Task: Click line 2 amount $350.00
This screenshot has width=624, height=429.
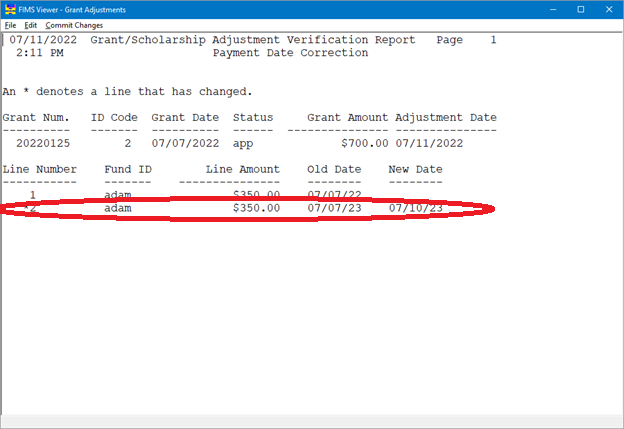Action: (x=256, y=208)
